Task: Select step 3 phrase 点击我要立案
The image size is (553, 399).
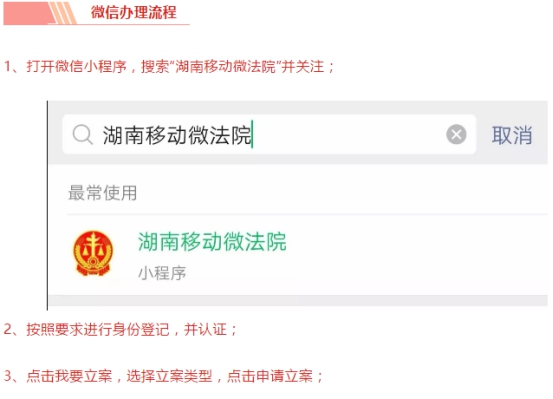Action: pyautogui.click(x=69, y=376)
